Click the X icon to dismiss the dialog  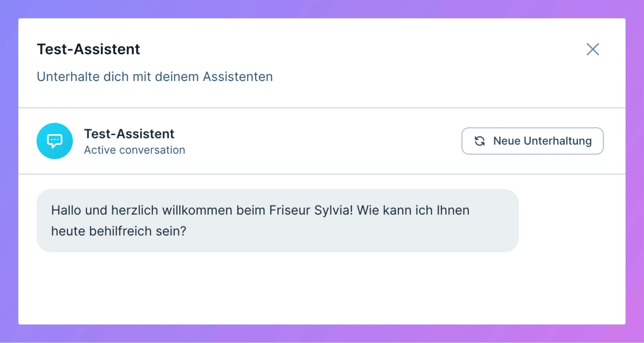pyautogui.click(x=593, y=50)
